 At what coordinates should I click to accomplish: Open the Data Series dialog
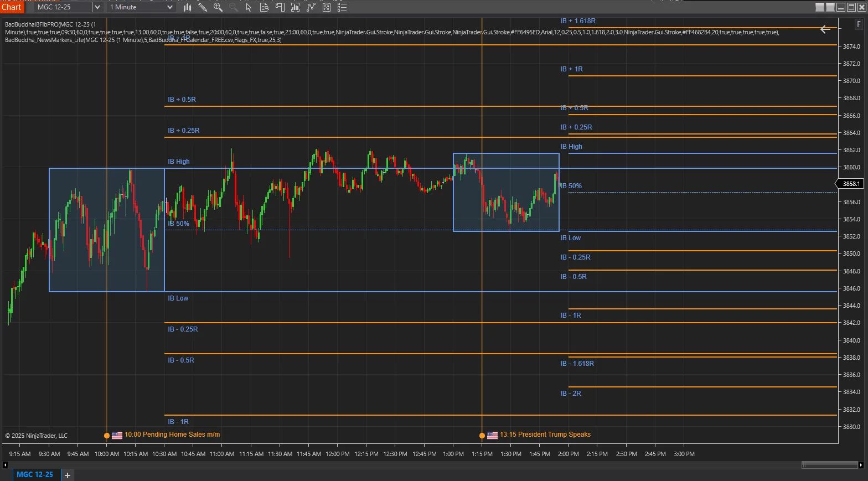pos(296,7)
